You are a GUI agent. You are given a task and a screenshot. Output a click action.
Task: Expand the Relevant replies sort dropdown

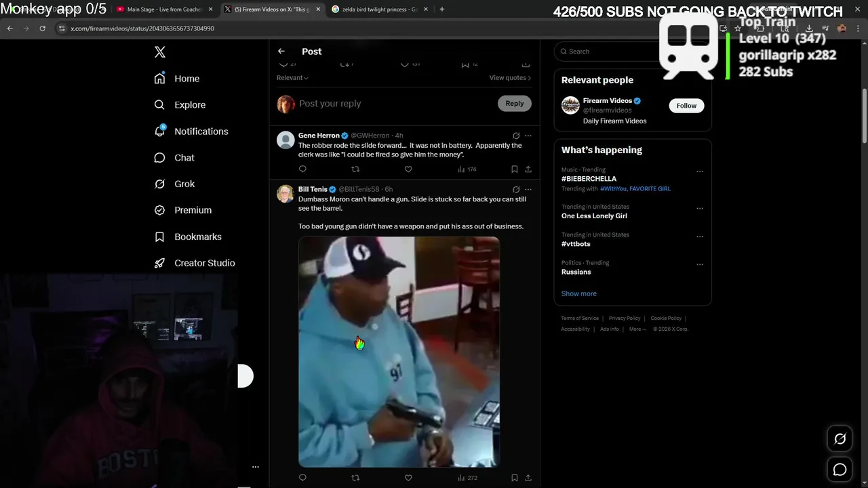tap(292, 78)
